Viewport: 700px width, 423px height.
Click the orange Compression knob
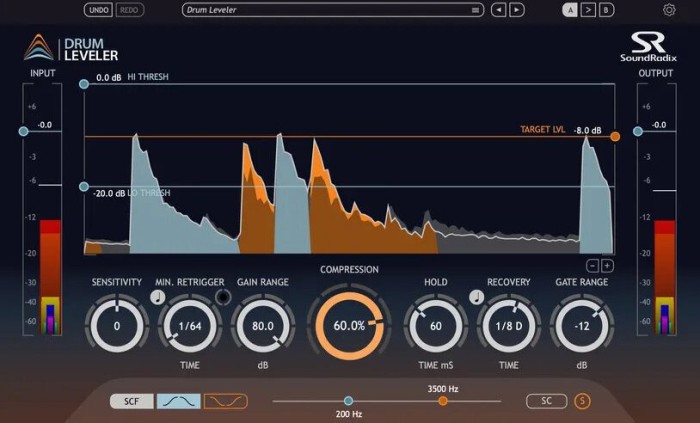point(350,326)
